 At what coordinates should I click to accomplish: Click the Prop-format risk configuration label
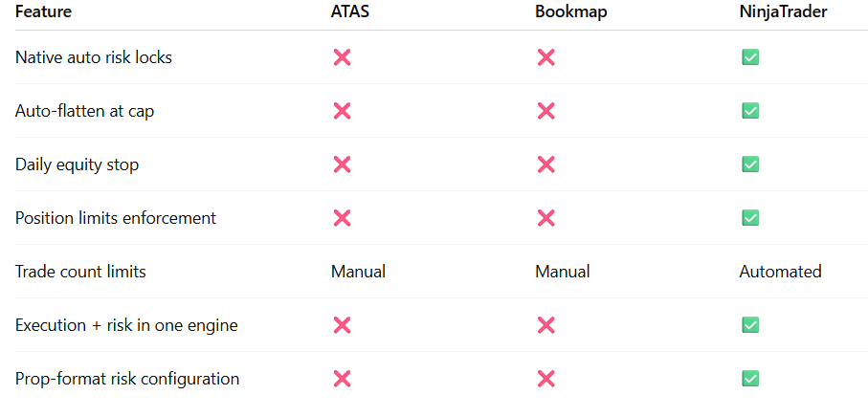[x=127, y=379]
